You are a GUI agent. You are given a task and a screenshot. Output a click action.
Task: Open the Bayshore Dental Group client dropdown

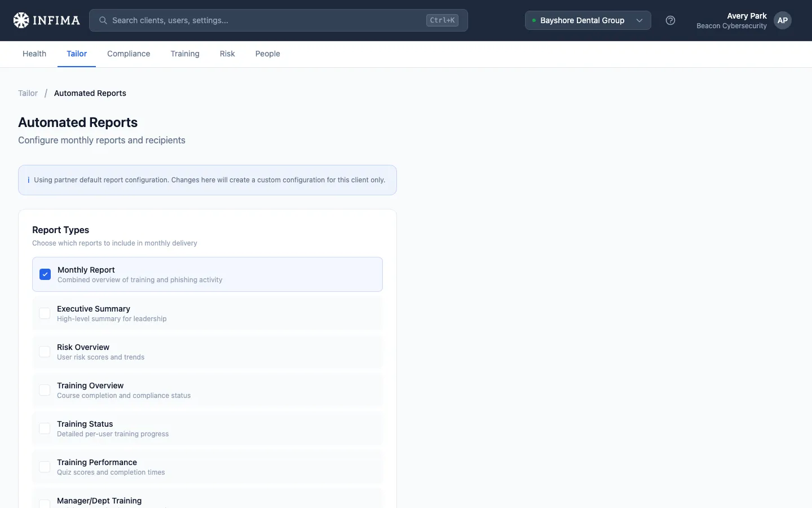(588, 20)
